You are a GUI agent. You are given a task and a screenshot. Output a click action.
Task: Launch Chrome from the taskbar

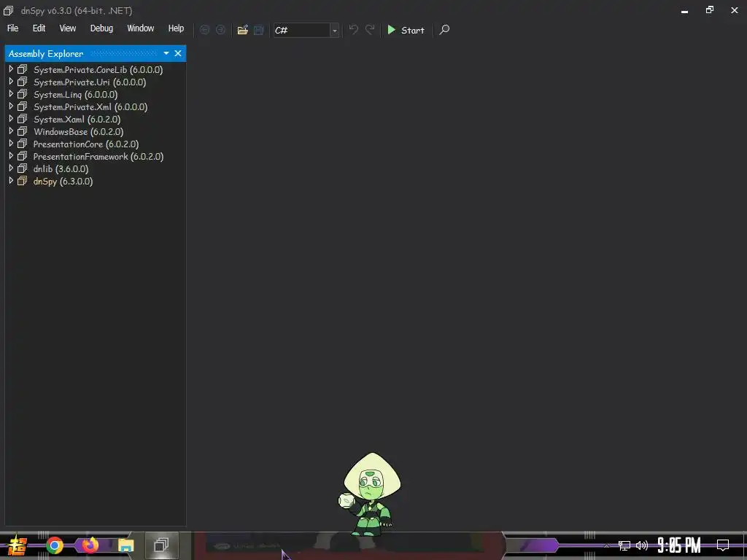[55, 545]
